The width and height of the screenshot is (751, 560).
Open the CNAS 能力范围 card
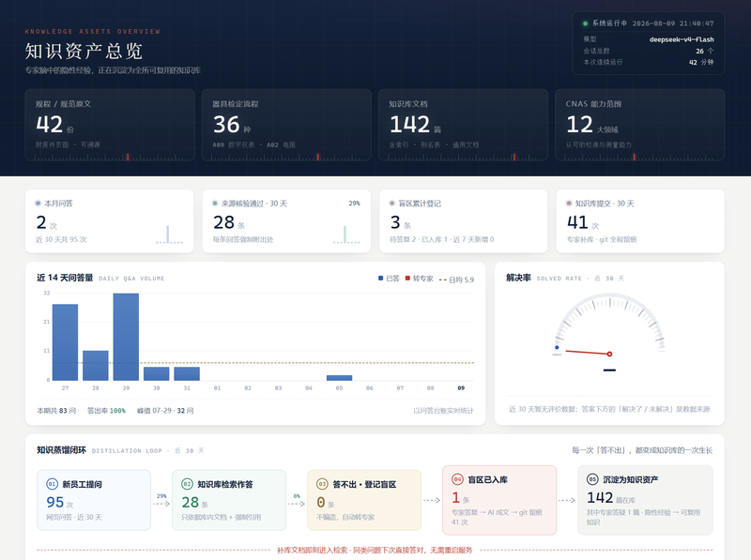click(x=640, y=125)
